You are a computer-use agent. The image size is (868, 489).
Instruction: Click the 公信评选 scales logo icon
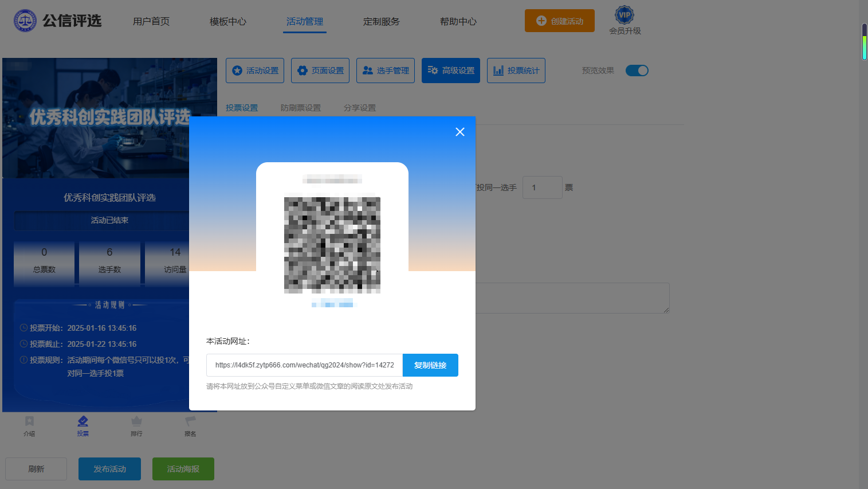[x=25, y=21]
